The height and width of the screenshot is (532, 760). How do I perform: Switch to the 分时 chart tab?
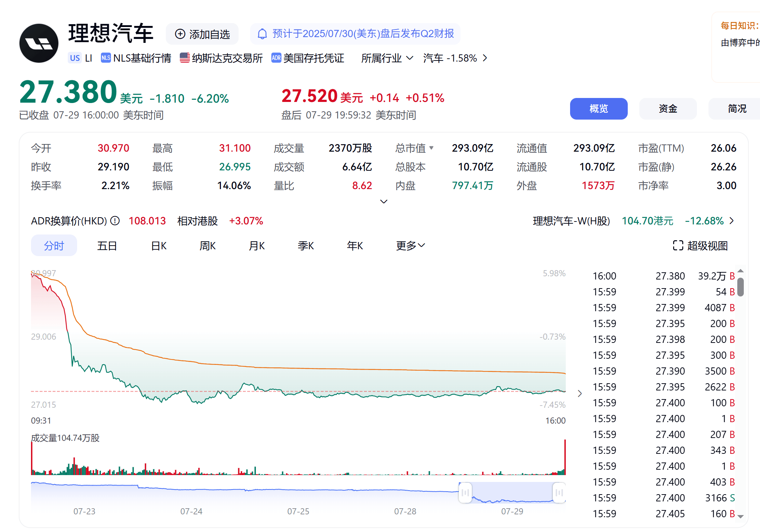[54, 245]
